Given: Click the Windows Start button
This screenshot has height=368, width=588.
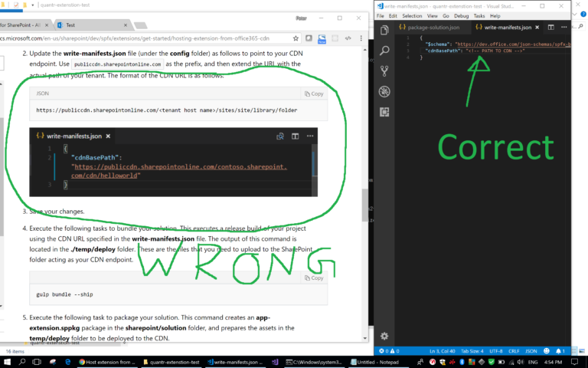Looking at the screenshot, I should point(8,362).
